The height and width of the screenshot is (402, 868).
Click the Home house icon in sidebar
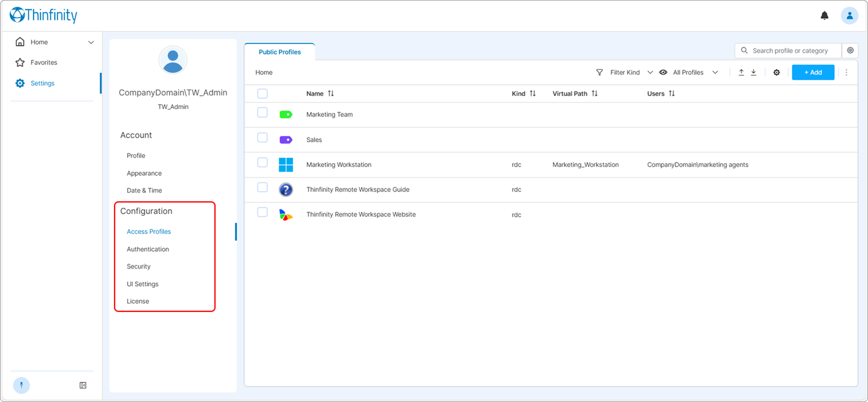point(20,42)
